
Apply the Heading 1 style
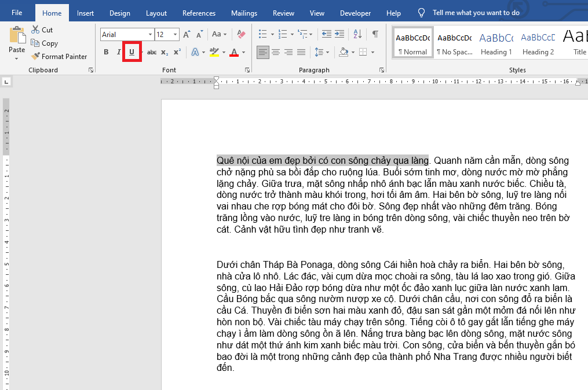tap(496, 43)
